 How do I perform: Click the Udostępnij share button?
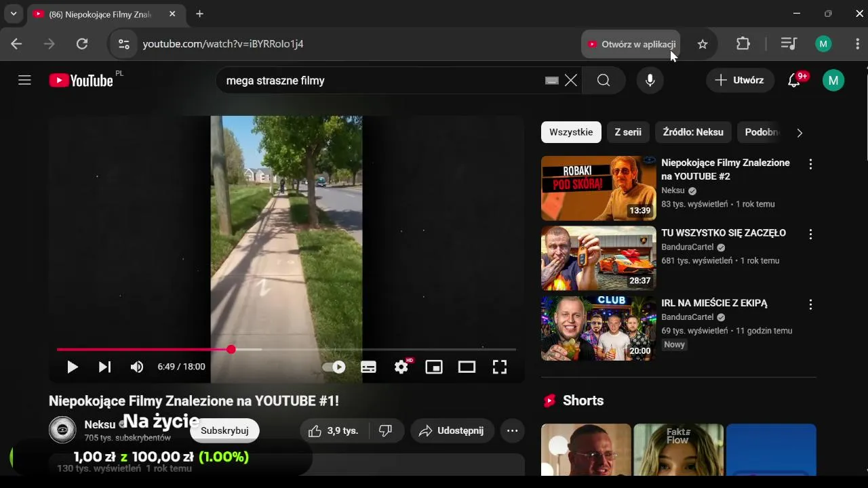pyautogui.click(x=452, y=430)
